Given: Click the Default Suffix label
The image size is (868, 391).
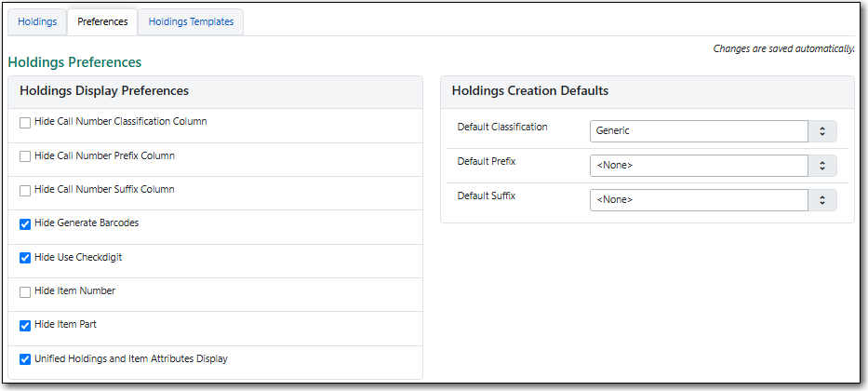Looking at the screenshot, I should tap(486, 195).
